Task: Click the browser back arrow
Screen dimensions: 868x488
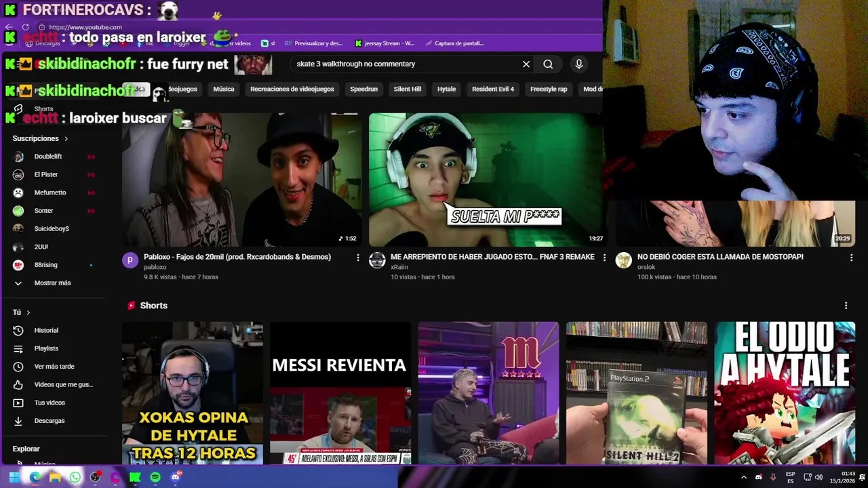Action: 9,27
